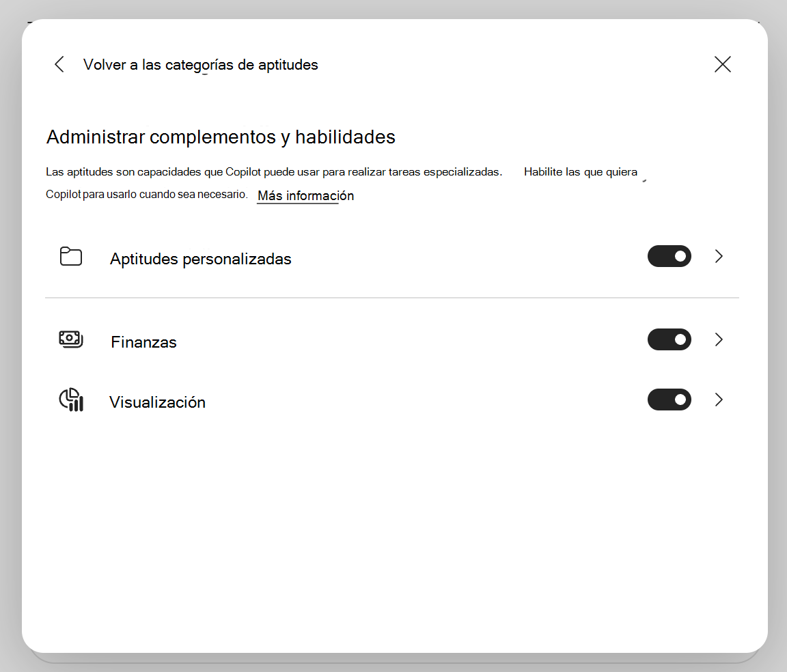This screenshot has width=787, height=672.
Task: Go back via 'Volver a las categorías de aptitudes'
Action: coord(200,65)
